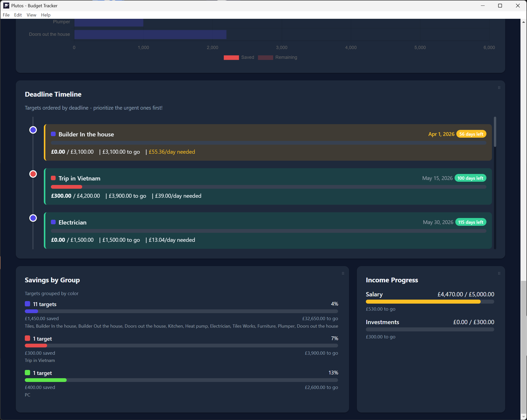Click the blue swatch beside 11 targets
The height and width of the screenshot is (420, 527).
[28, 304]
